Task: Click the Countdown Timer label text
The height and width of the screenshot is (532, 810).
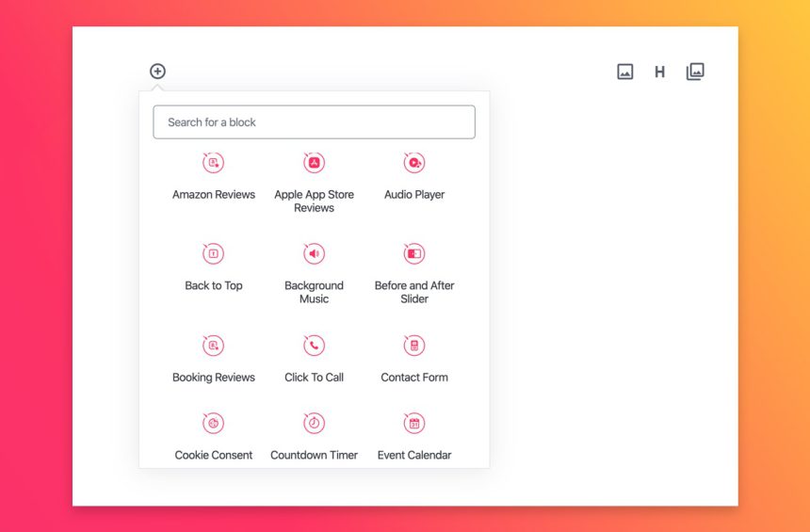Action: point(315,456)
